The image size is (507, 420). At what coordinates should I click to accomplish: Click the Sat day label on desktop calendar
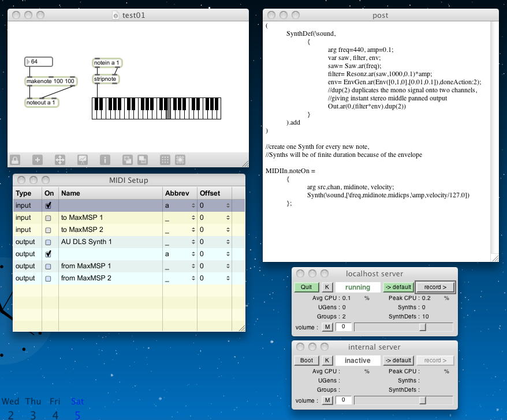tap(77, 402)
